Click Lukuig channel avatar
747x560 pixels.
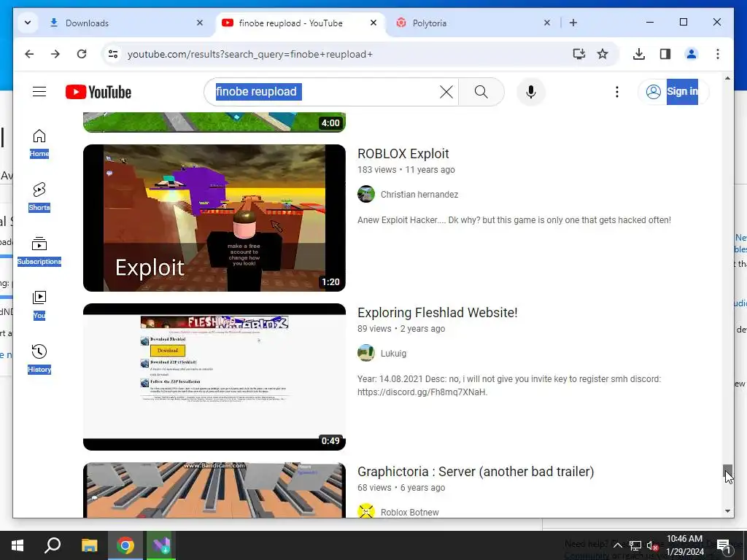[366, 354]
